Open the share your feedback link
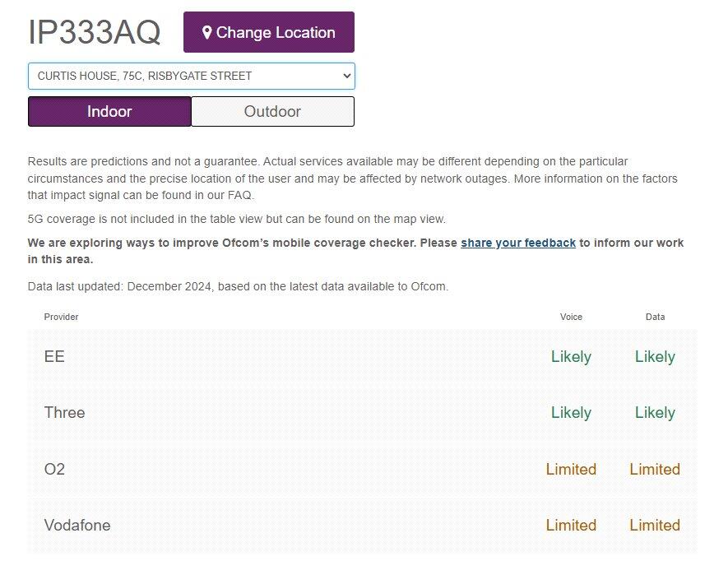This screenshot has width=728, height=561. (x=517, y=243)
